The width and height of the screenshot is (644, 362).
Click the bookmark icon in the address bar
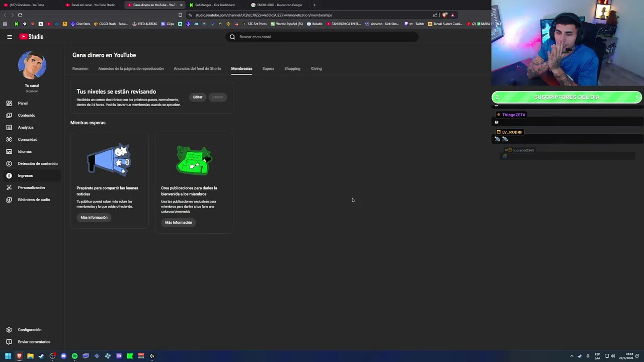[x=180, y=15]
